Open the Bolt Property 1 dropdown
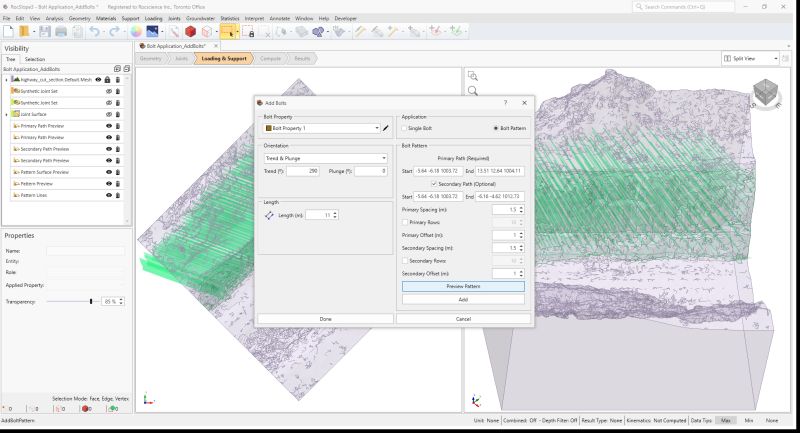Screen dimensions: 800x433 [322, 128]
